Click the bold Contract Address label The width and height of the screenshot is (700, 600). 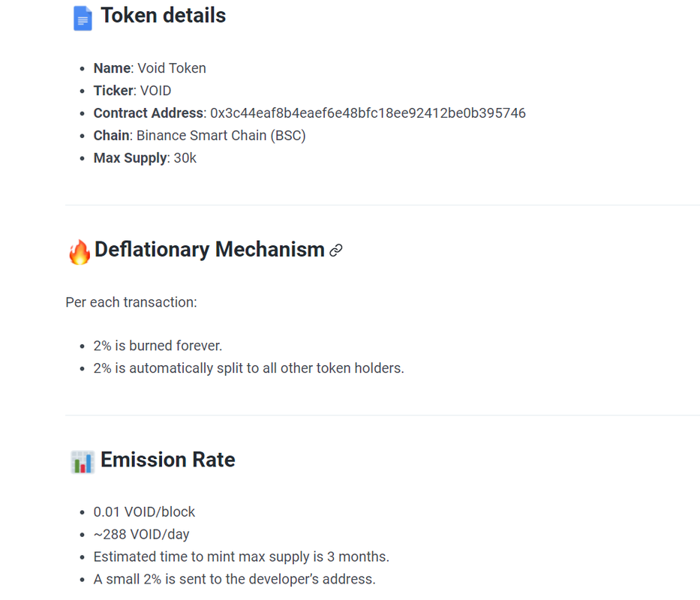(x=149, y=113)
